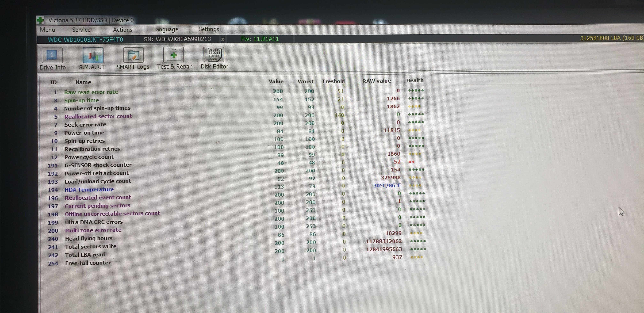This screenshot has width=644, height=313.
Task: Click the Victoria green cross app icon
Action: click(40, 20)
